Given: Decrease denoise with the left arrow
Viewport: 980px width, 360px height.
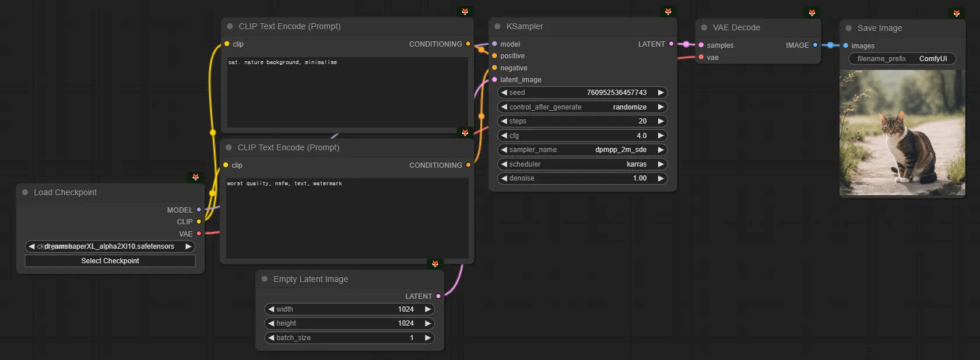Looking at the screenshot, I should coord(504,178).
